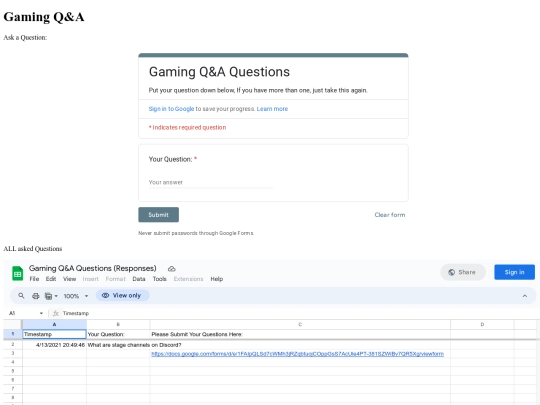Click the cloud document status icon

click(172, 269)
